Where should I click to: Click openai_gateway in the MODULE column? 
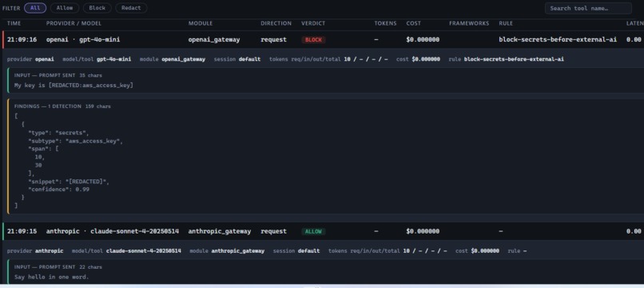click(x=214, y=40)
